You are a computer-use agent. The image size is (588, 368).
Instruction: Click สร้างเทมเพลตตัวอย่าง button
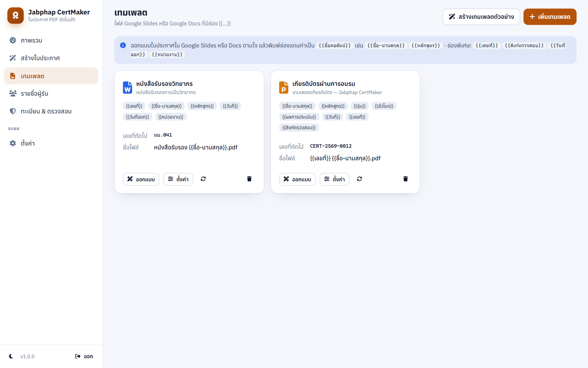[481, 17]
